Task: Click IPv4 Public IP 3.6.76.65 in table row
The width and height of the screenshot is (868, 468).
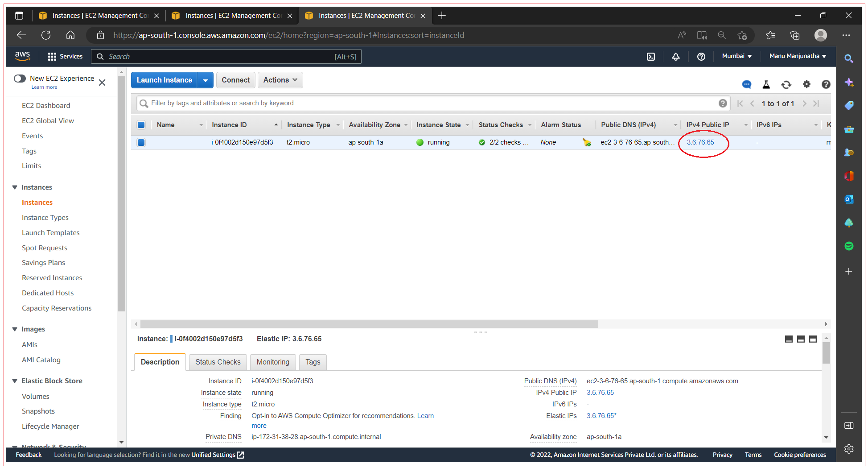Action: pos(700,142)
